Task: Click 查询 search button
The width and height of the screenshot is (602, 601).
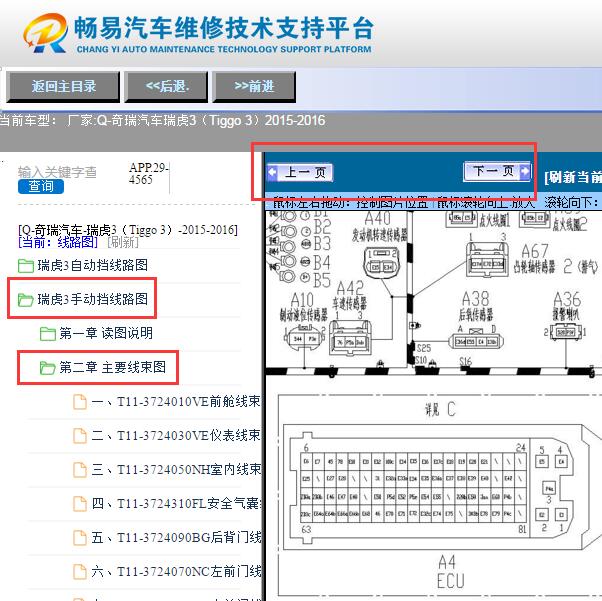Action: pyautogui.click(x=41, y=187)
